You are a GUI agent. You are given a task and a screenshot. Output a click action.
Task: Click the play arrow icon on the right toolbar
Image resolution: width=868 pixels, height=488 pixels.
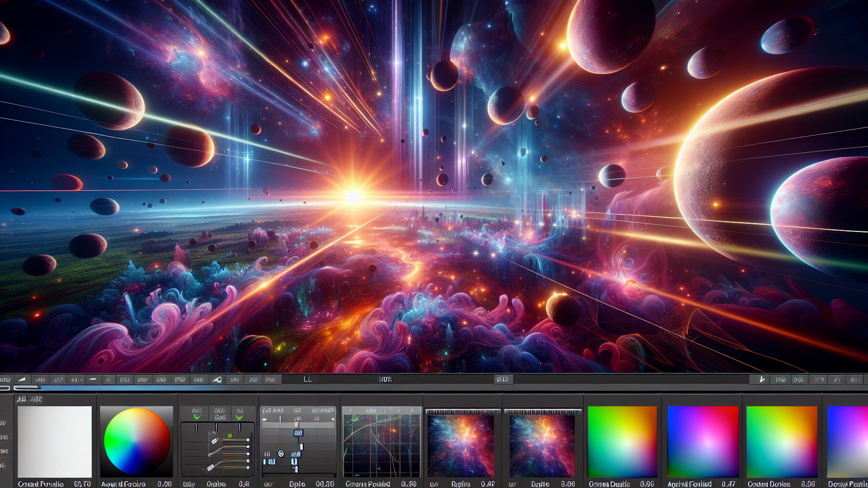[x=761, y=380]
